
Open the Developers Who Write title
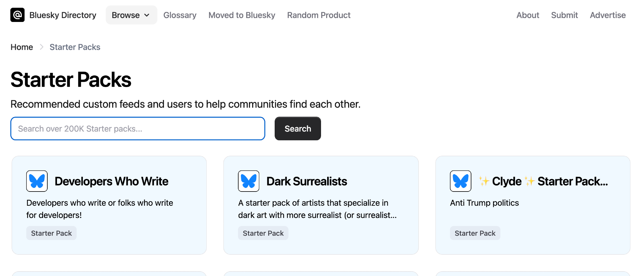[111, 181]
